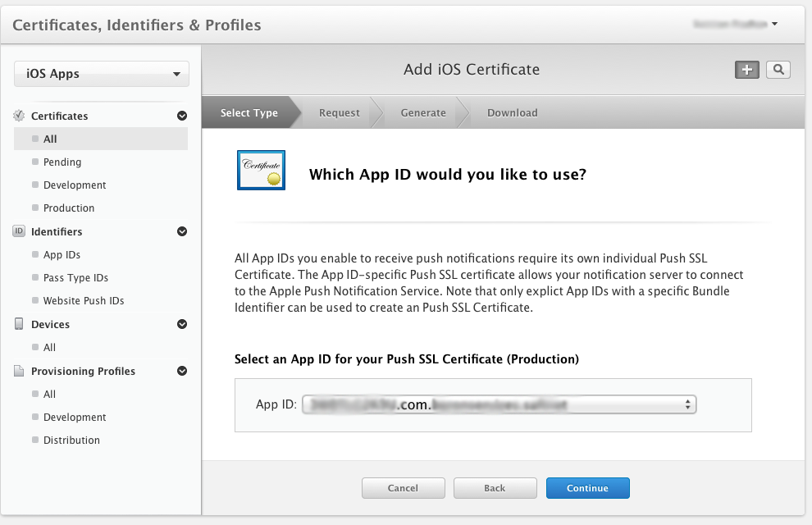Collapse the Devices section chevron
The height and width of the screenshot is (525, 812).
point(182,325)
